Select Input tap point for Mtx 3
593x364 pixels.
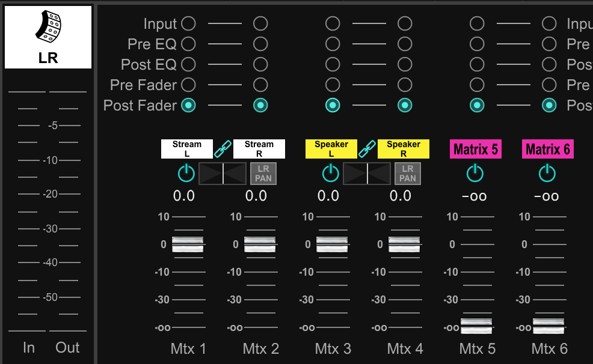(333, 23)
